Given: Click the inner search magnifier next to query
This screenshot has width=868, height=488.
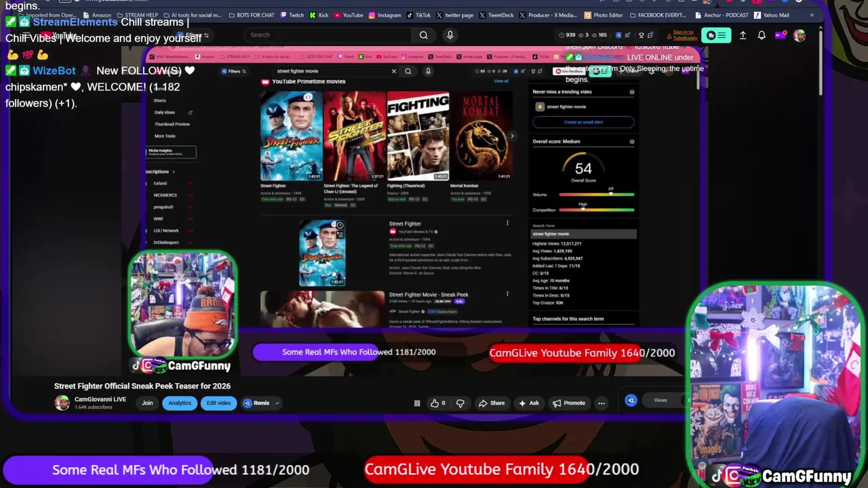Looking at the screenshot, I should pos(408,71).
